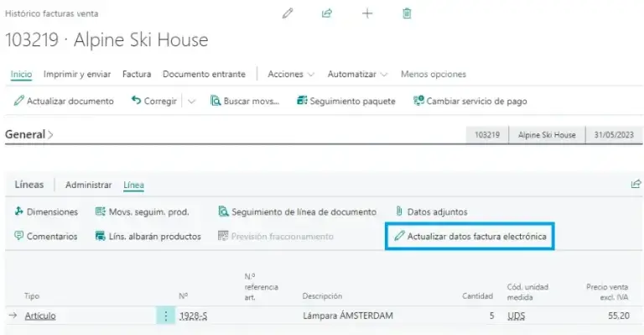
Task: Click the Alpine Ski House summary field
Action: pos(547,135)
